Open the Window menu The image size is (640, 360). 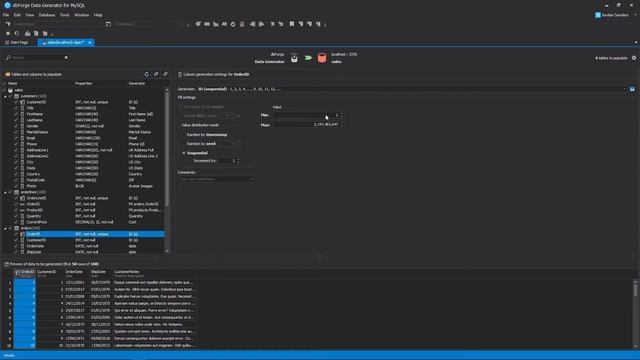[x=82, y=15]
